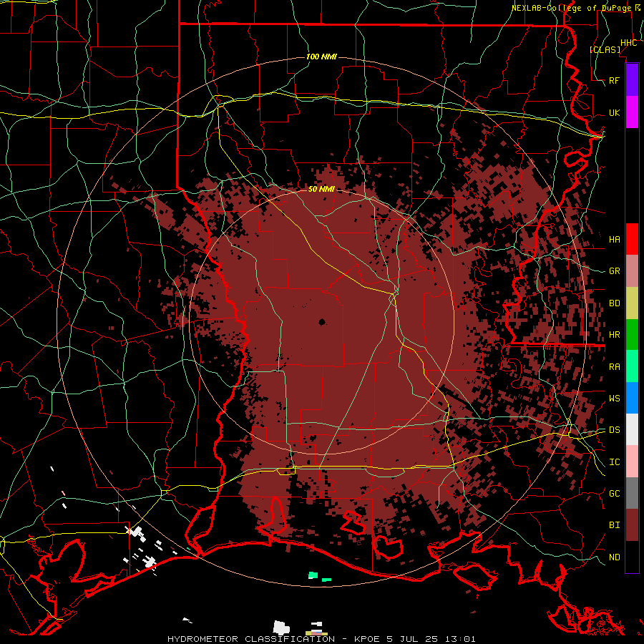Click the 13:01 timestamp
This screenshot has width=644, height=644.
[x=461, y=639]
